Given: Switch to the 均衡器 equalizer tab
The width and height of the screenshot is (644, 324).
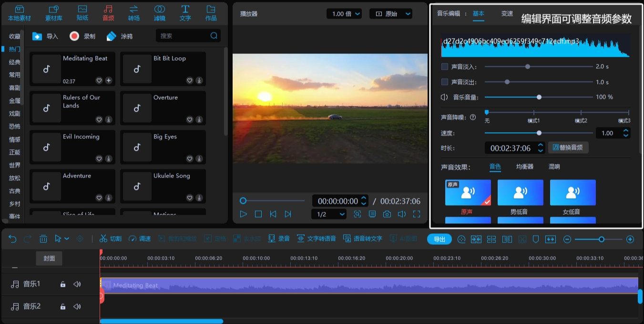Looking at the screenshot, I should tap(524, 167).
